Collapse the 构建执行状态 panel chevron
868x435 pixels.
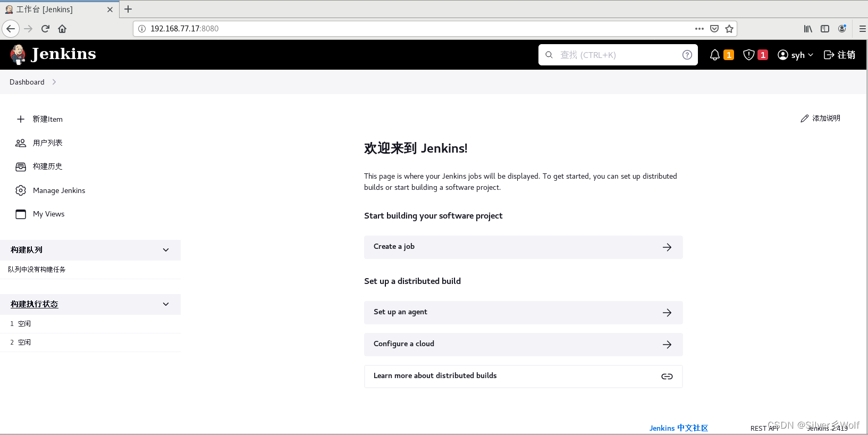pyautogui.click(x=166, y=304)
